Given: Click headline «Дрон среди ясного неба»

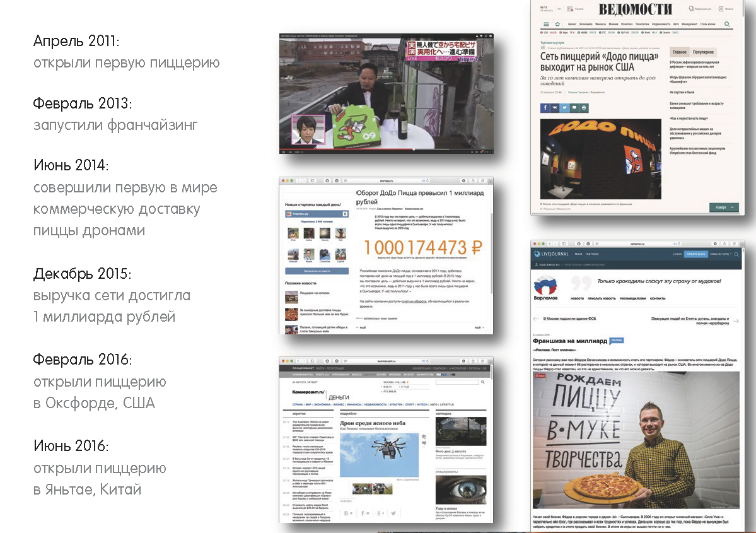Looking at the screenshot, I should pos(373,423).
